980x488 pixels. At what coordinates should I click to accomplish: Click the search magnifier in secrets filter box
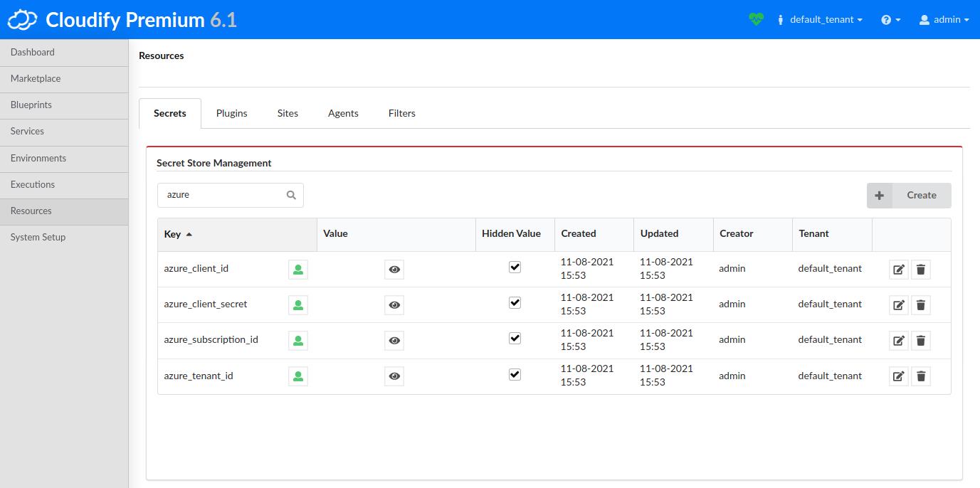[x=290, y=194]
